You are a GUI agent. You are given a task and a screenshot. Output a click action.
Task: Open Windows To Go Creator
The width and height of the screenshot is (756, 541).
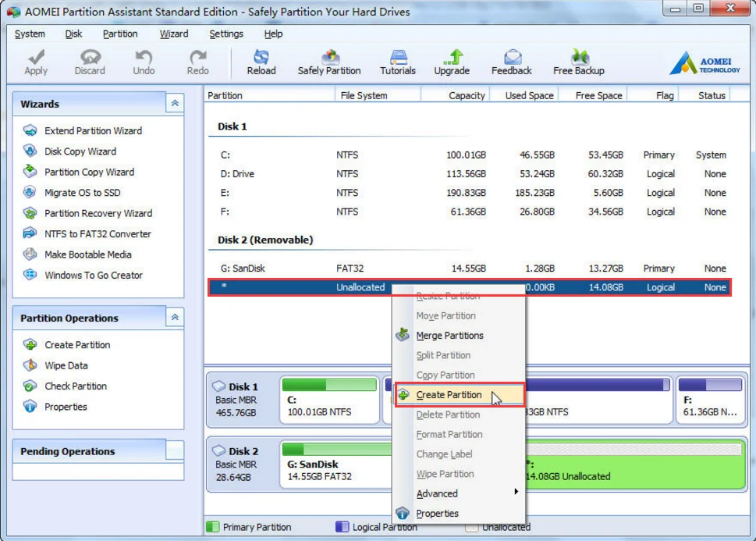coord(94,275)
